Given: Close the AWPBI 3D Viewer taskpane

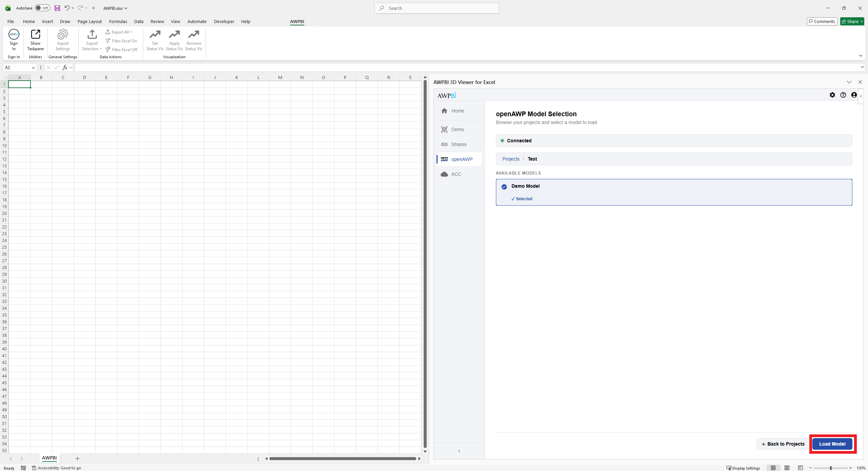Looking at the screenshot, I should coord(860,82).
